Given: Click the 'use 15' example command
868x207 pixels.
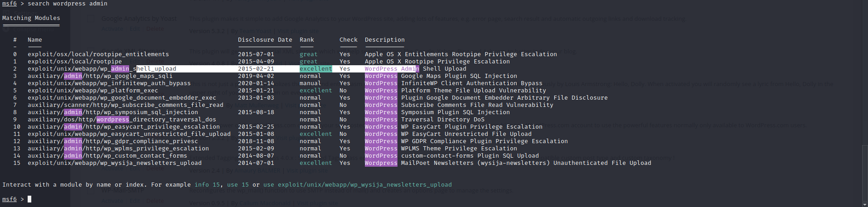Looking at the screenshot, I should (x=238, y=185).
